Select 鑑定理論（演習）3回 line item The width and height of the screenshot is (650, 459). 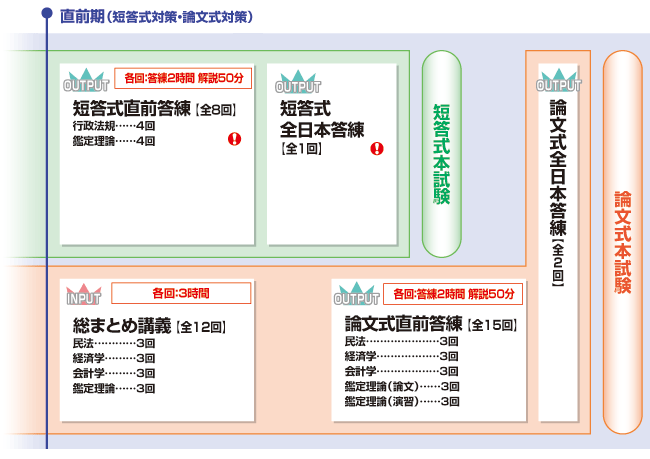(x=401, y=401)
